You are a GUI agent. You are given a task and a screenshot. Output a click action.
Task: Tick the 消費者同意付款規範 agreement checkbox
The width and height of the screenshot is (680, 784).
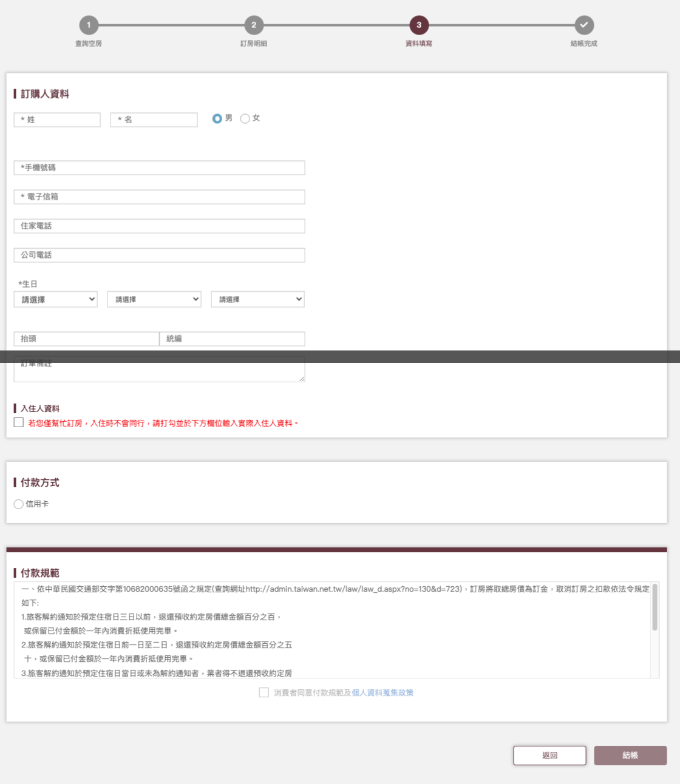click(264, 692)
